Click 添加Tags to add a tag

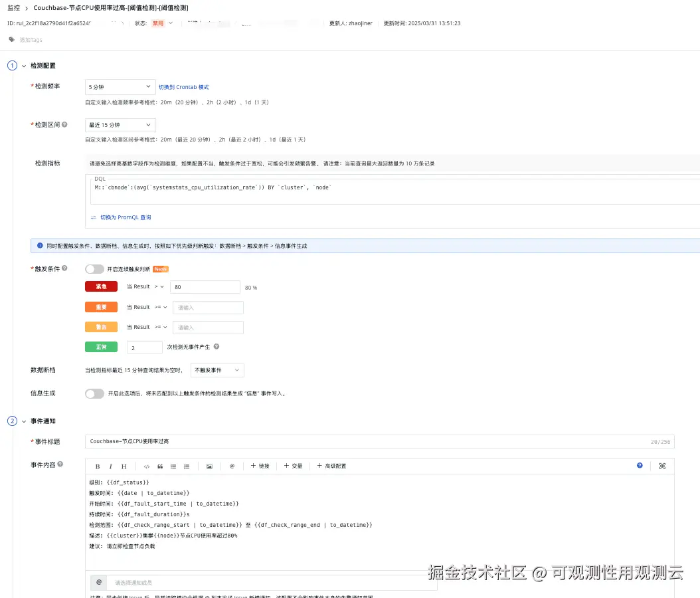[31, 40]
